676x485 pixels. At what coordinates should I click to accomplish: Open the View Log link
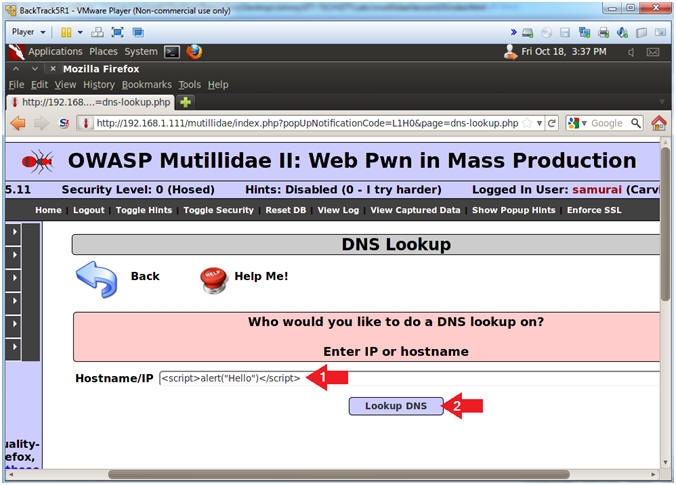tap(338, 210)
